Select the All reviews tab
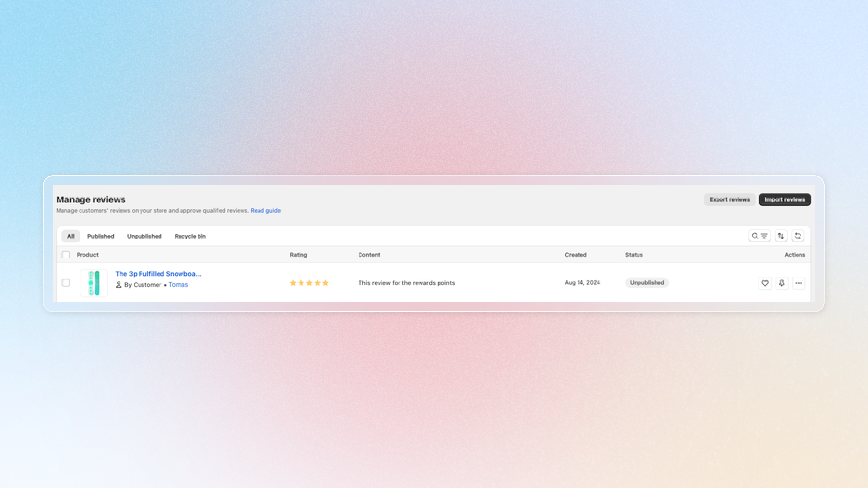The image size is (868, 488). (x=71, y=236)
